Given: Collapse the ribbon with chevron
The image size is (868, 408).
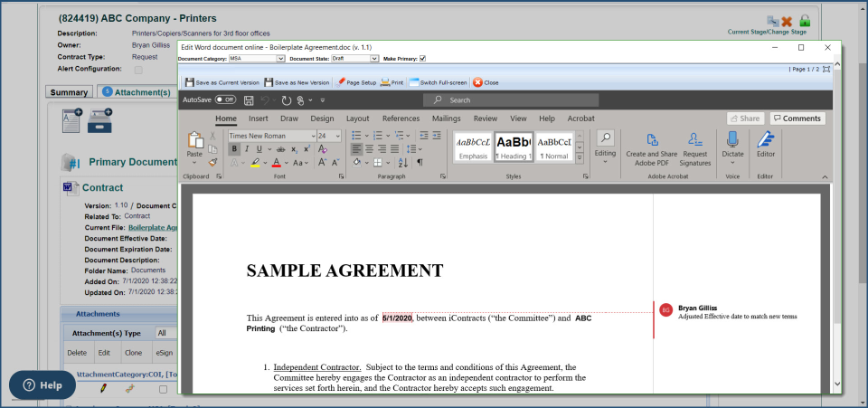Looking at the screenshot, I should pyautogui.click(x=825, y=177).
